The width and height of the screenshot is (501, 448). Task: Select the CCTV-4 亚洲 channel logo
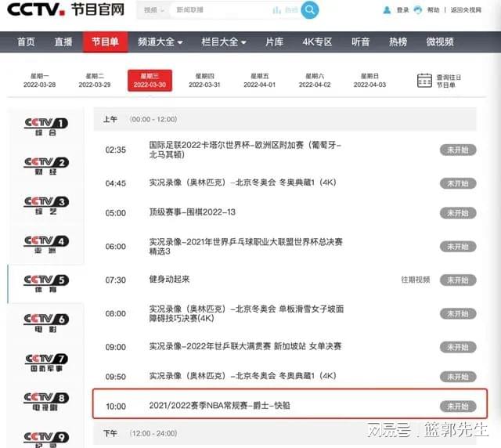45,244
